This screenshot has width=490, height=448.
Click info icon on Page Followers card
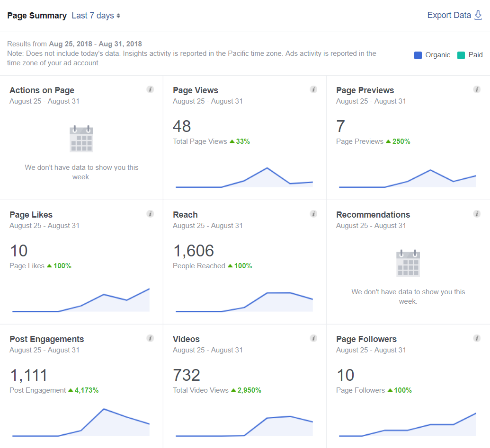477,338
